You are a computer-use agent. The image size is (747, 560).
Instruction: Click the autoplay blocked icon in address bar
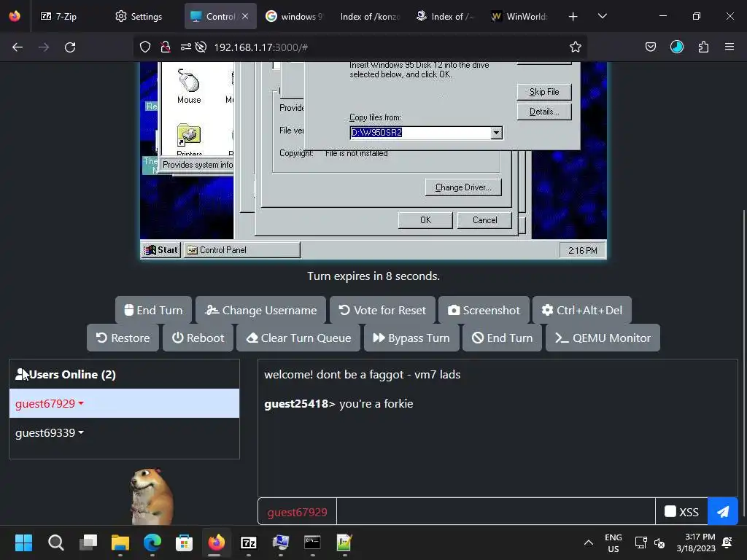pos(201,47)
